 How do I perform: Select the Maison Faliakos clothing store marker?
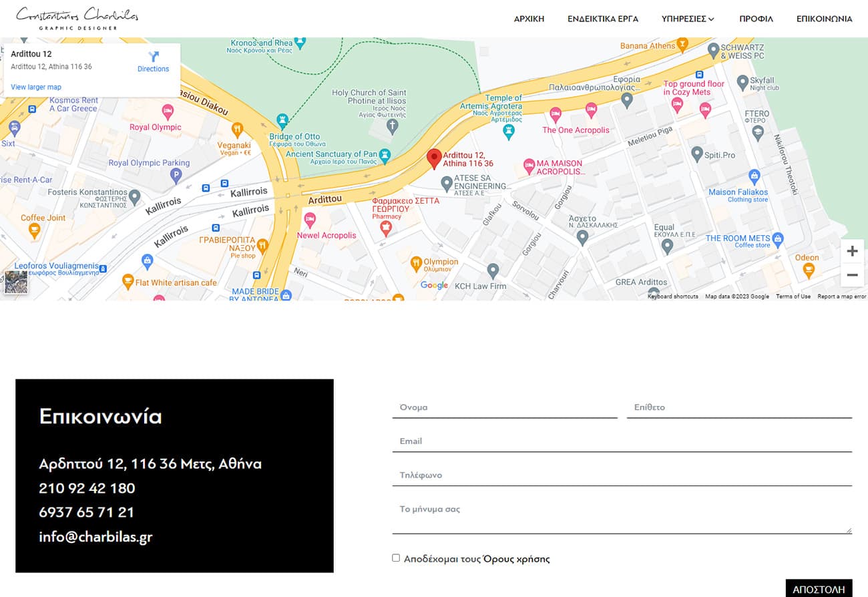point(754,176)
